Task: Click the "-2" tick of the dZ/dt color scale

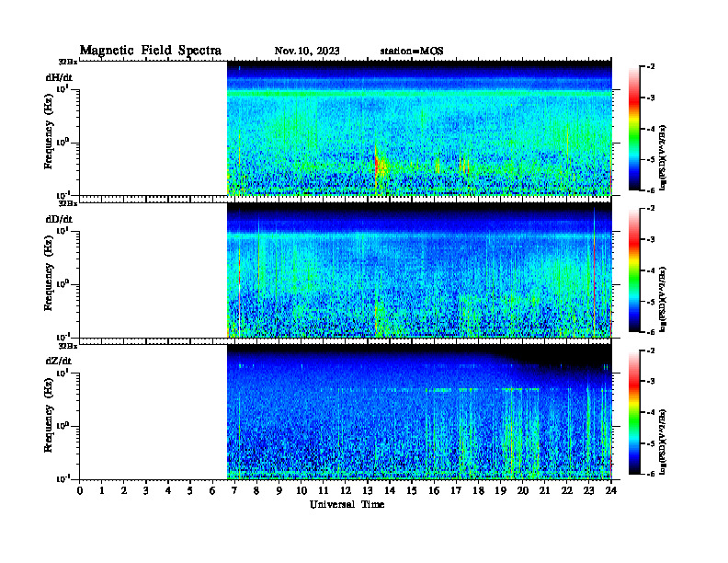Action: coord(651,350)
